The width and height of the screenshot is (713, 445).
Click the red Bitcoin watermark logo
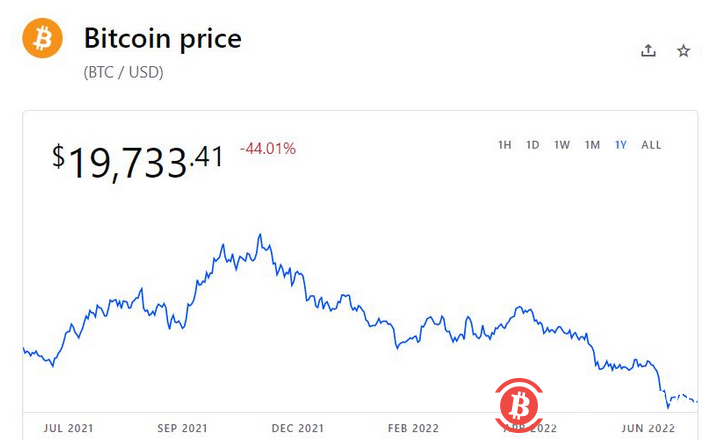point(519,405)
